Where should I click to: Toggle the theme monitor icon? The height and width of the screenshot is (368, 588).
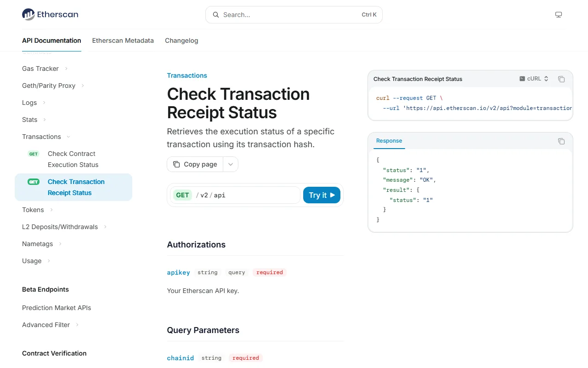(x=559, y=15)
